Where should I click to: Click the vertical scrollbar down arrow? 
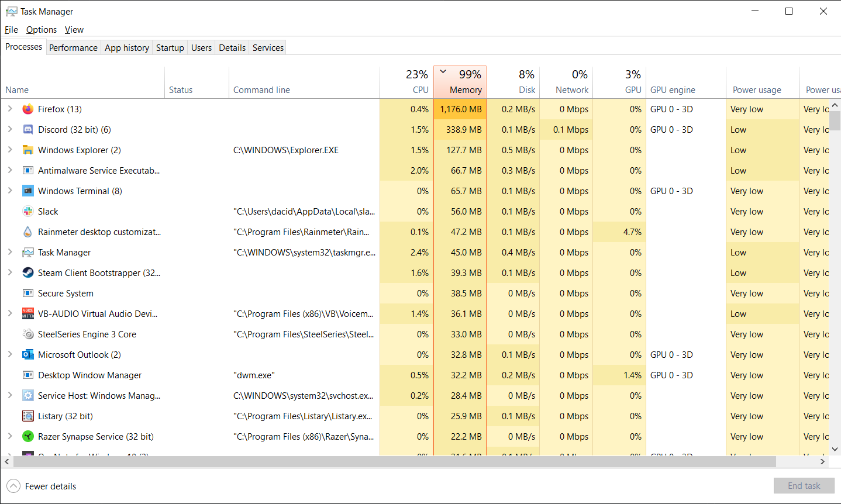835,448
